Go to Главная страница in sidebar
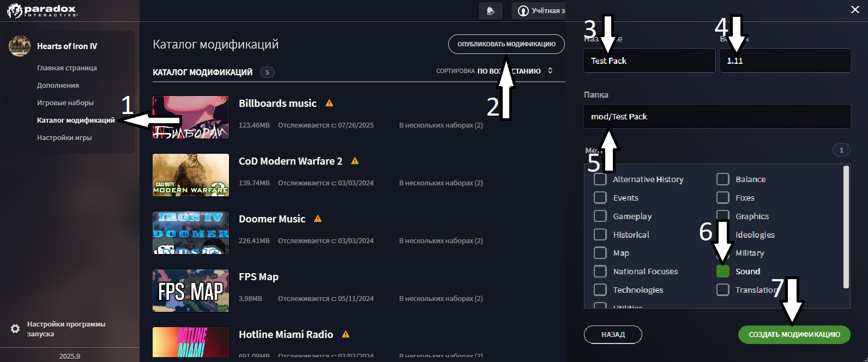The height and width of the screenshot is (362, 868). point(67,68)
